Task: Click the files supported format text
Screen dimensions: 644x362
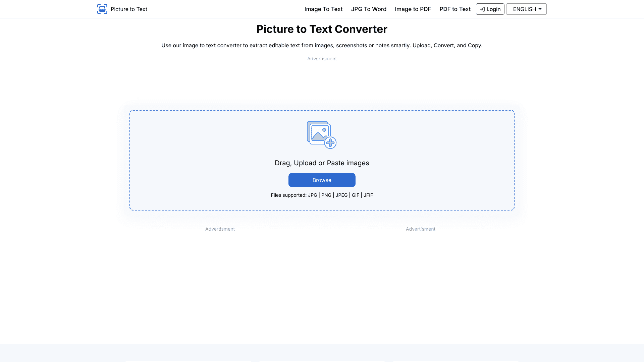Action: point(322,195)
